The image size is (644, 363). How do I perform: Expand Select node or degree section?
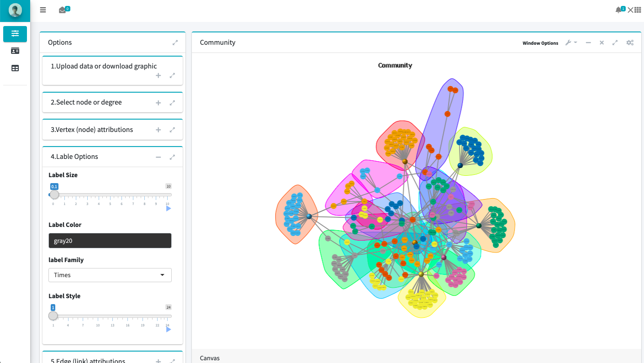point(158,103)
